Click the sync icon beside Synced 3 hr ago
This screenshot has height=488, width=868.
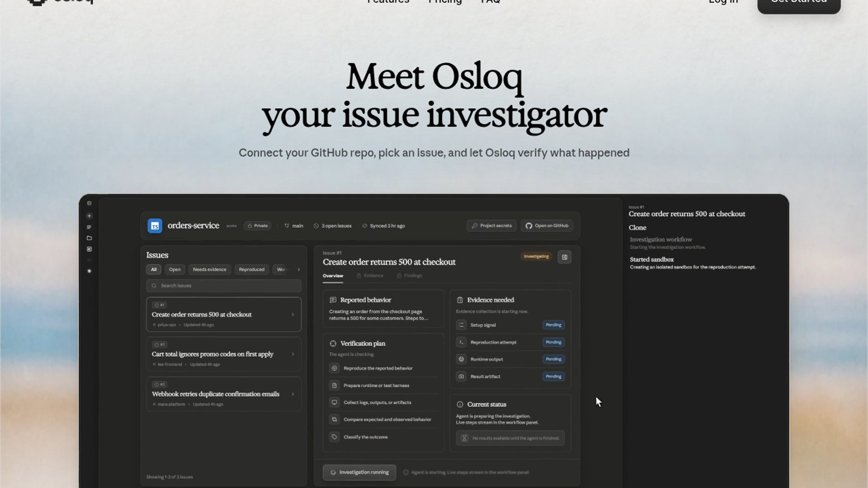364,225
